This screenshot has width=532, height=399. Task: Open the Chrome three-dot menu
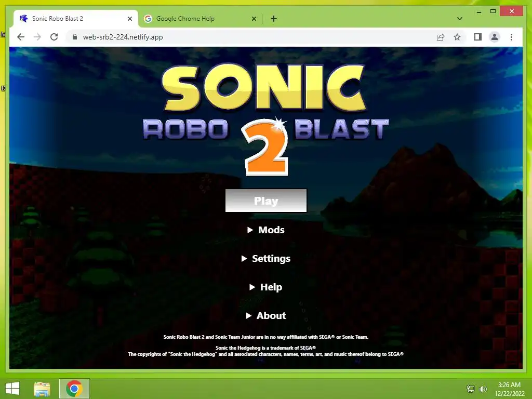click(x=511, y=37)
